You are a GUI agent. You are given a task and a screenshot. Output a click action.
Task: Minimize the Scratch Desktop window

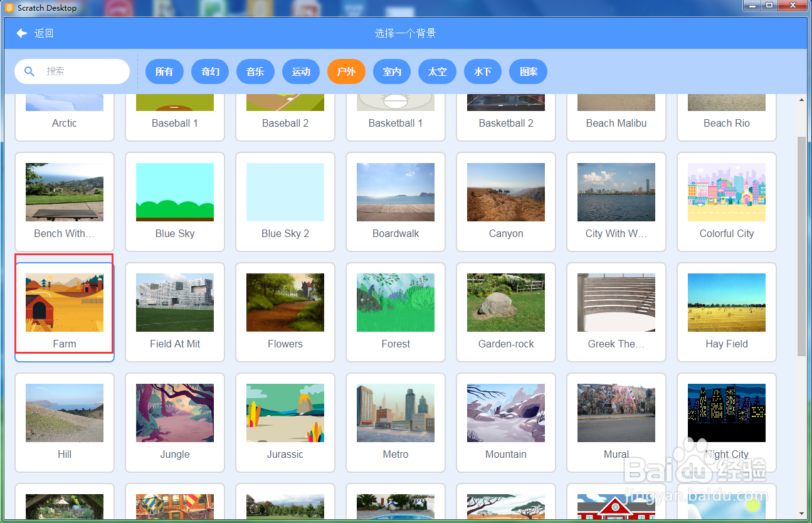[753, 5]
